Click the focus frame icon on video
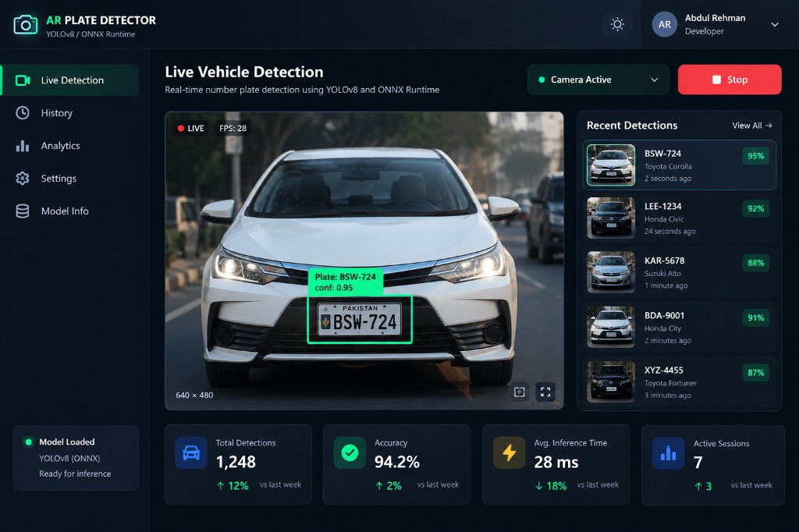The width and height of the screenshot is (799, 532). (x=519, y=392)
